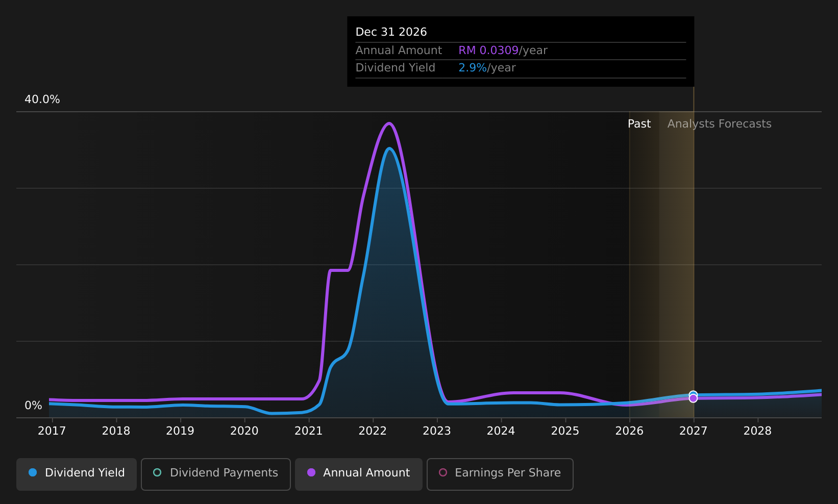Click the purple Annual Amount legend dot
The image size is (838, 504).
tap(311, 472)
